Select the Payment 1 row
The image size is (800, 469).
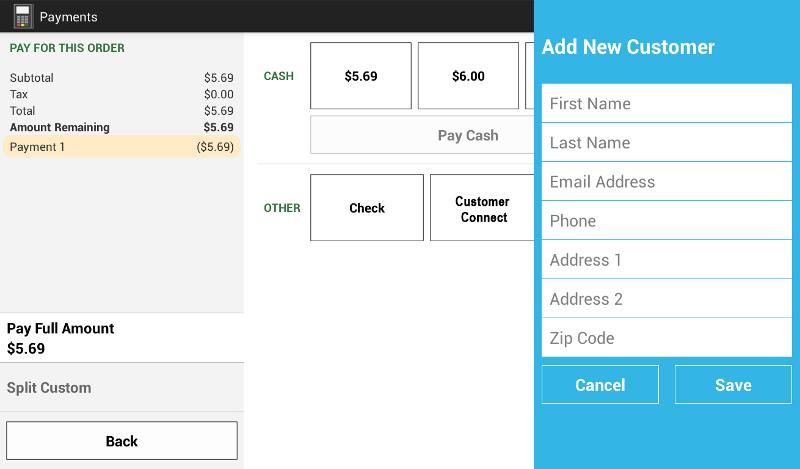[122, 146]
